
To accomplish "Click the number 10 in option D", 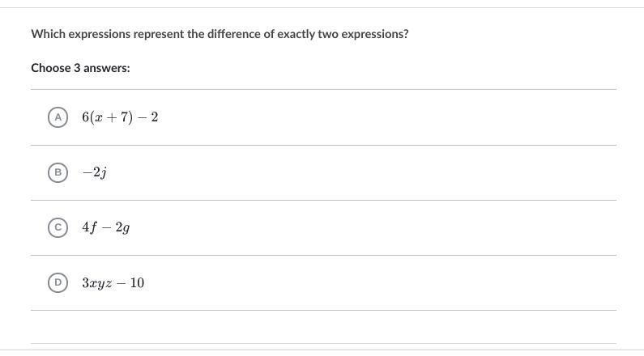I will [137, 283].
